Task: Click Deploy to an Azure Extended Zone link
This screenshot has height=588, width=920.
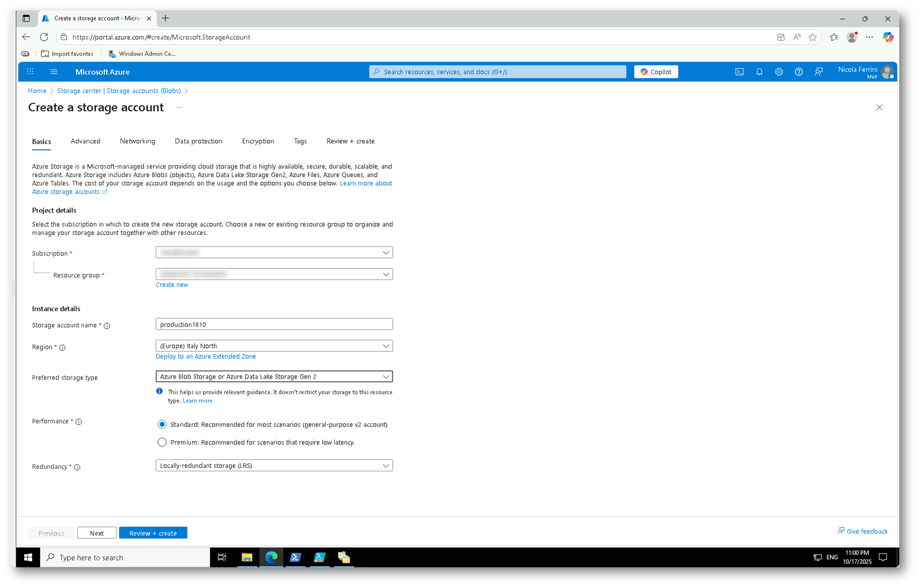Action: (x=206, y=356)
